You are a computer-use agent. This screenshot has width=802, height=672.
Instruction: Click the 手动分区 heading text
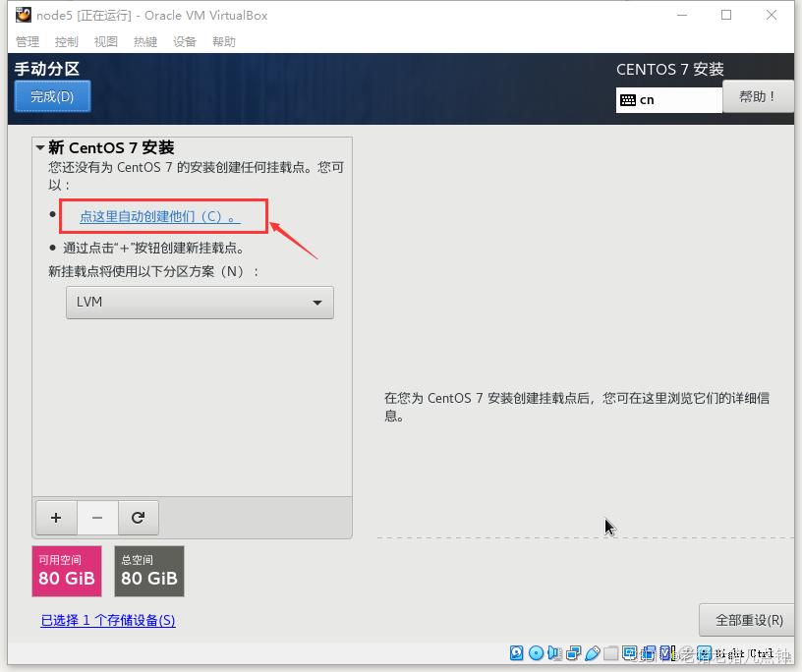tap(47, 69)
